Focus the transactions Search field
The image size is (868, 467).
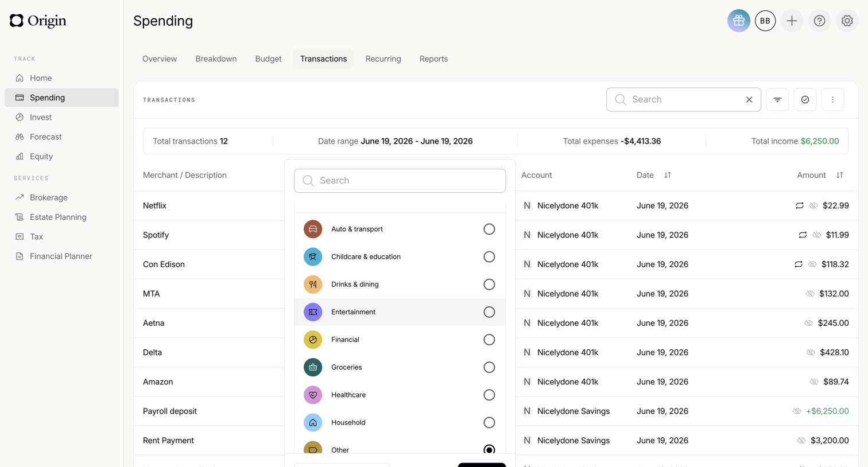684,100
